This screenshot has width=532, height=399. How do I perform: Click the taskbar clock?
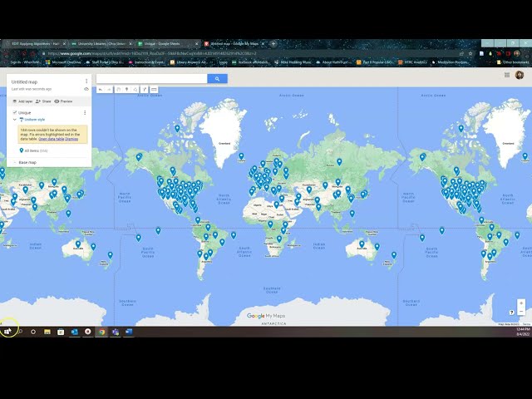[x=523, y=332]
